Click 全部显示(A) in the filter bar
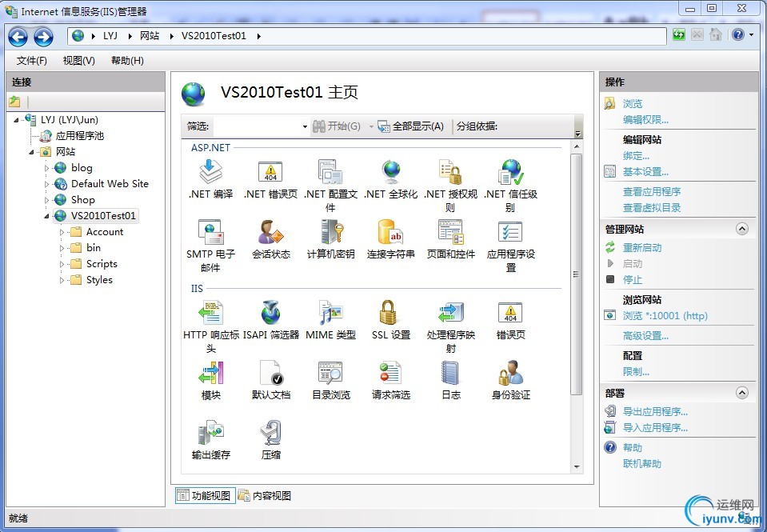The height and width of the screenshot is (532, 767). pyautogui.click(x=411, y=126)
